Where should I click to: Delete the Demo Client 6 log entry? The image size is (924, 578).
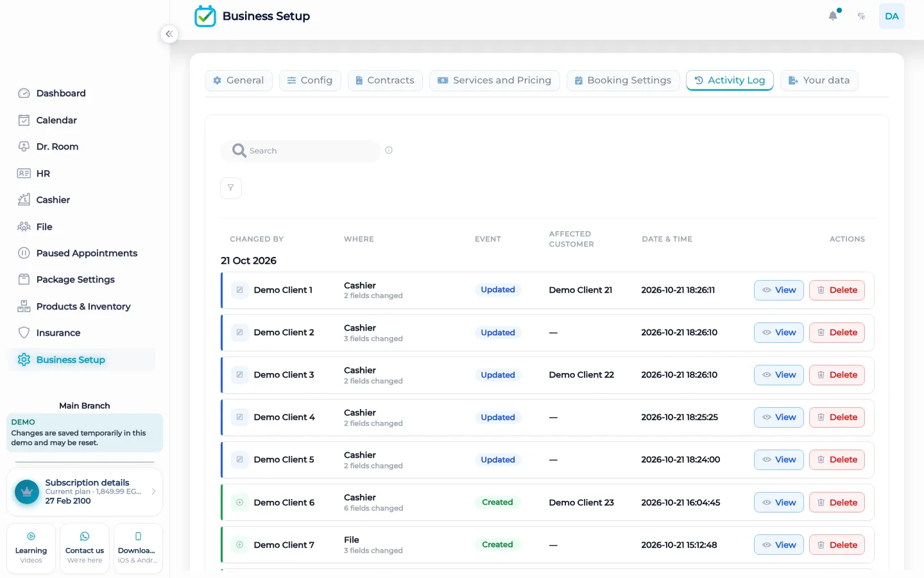point(837,503)
